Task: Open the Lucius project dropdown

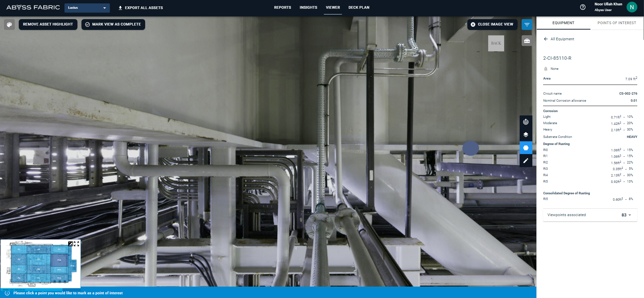Action: click(87, 8)
